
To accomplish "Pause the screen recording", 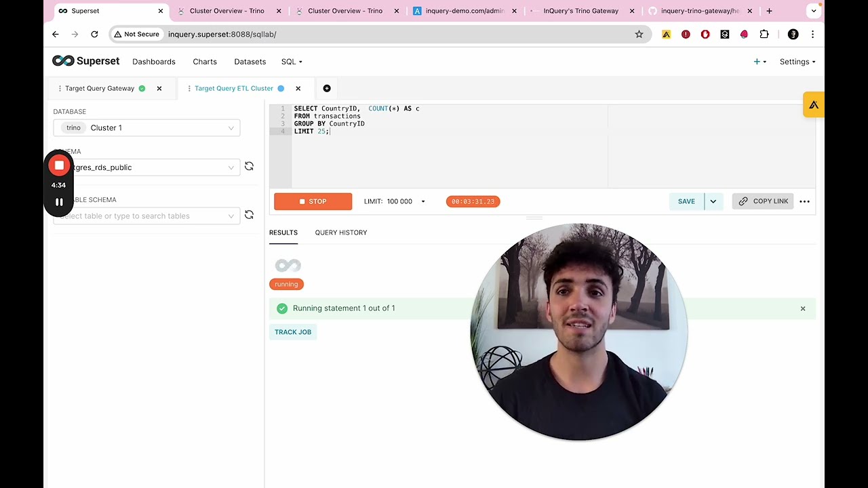I will [59, 202].
